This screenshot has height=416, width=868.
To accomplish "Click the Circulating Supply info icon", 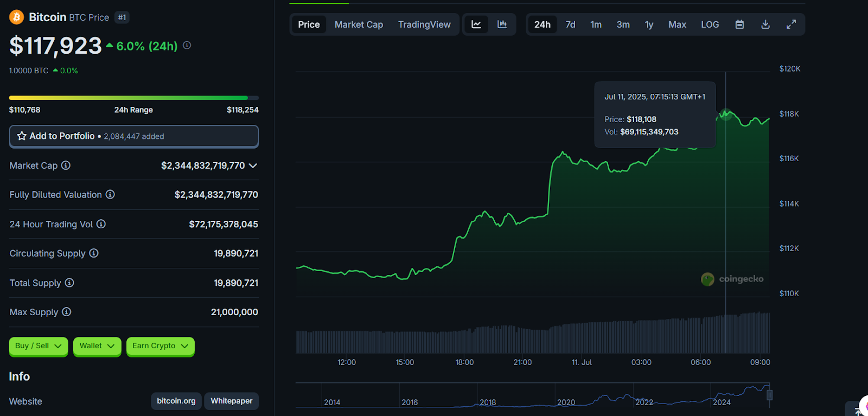I will (94, 253).
